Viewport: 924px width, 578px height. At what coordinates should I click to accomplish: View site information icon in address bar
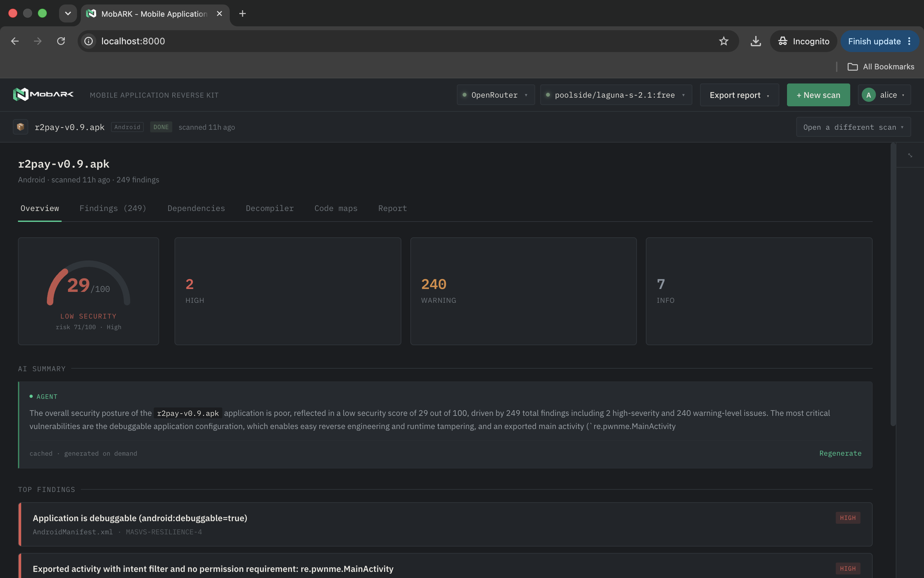[89, 41]
